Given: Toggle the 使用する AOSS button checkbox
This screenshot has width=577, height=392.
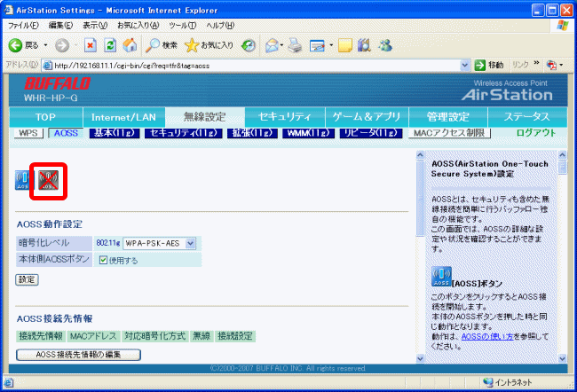Looking at the screenshot, I should pyautogui.click(x=103, y=261).
